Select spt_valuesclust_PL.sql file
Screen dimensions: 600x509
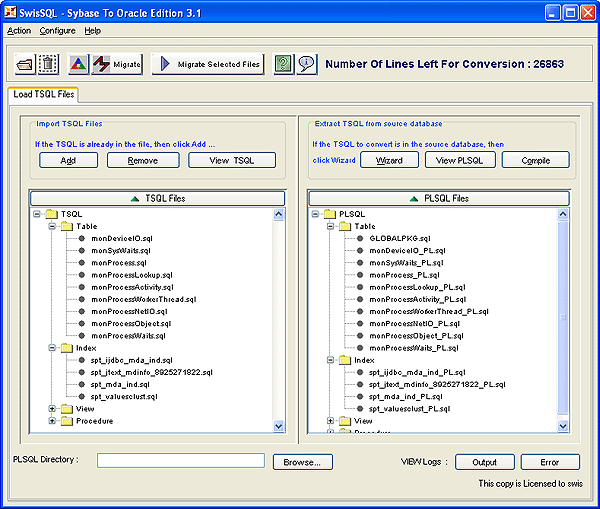coord(409,409)
